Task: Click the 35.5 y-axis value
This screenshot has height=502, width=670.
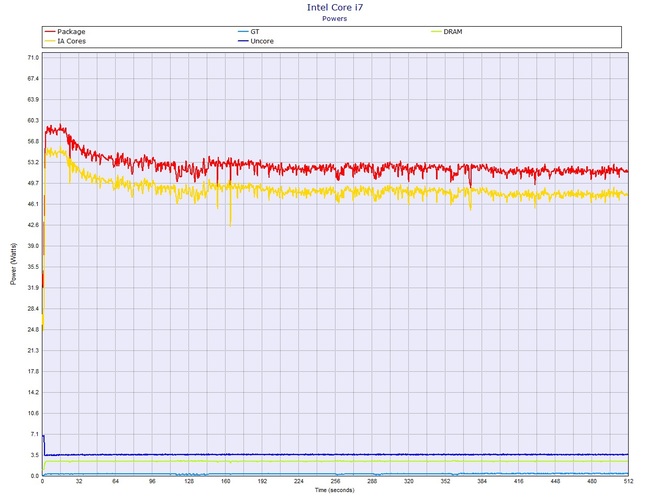Action: tap(33, 267)
